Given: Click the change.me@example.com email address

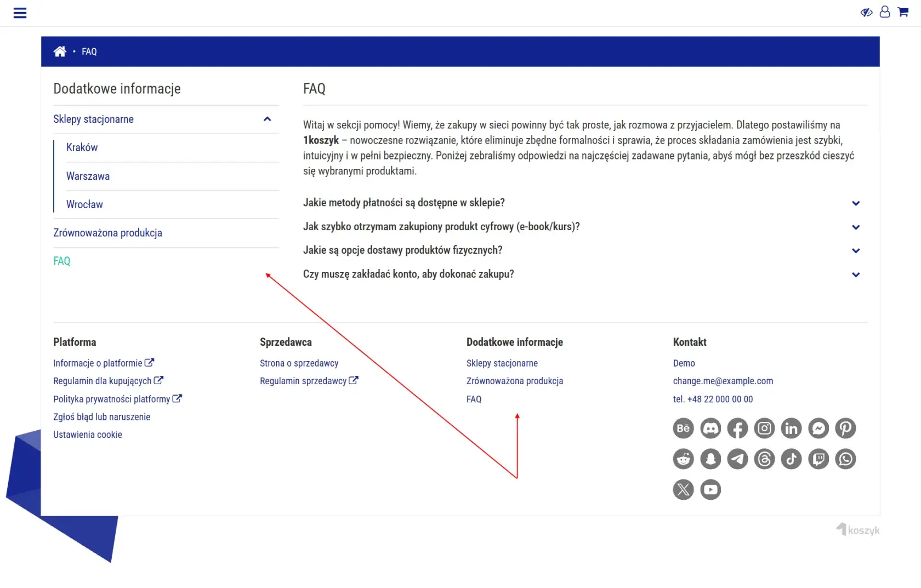Looking at the screenshot, I should point(723,381).
